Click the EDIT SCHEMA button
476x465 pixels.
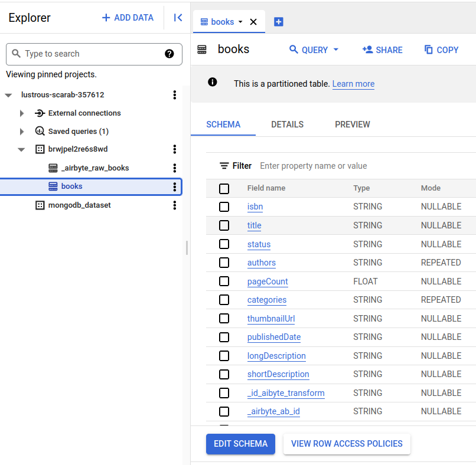click(x=240, y=444)
